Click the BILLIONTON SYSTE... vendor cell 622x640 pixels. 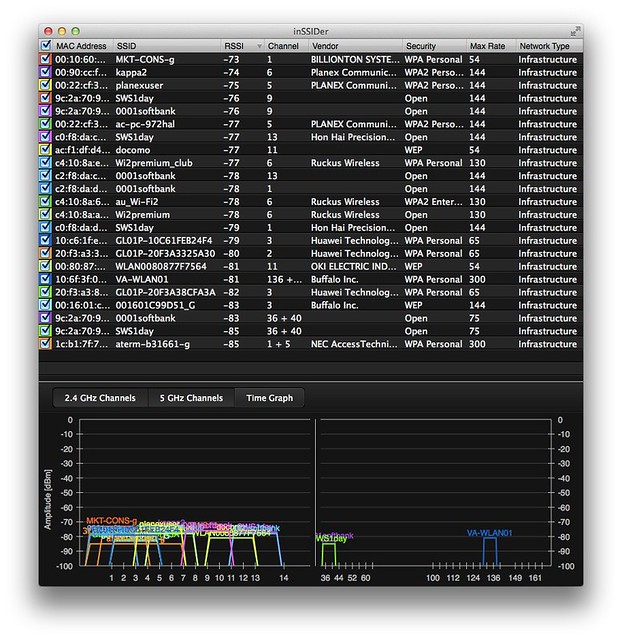355,60
